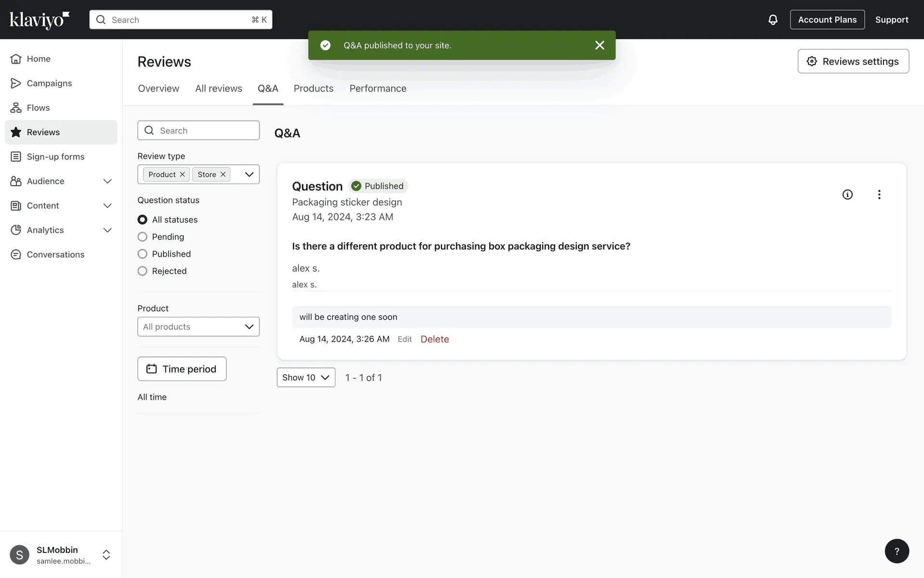Switch to the Performance tab
This screenshot has height=578, width=924.
(x=378, y=89)
